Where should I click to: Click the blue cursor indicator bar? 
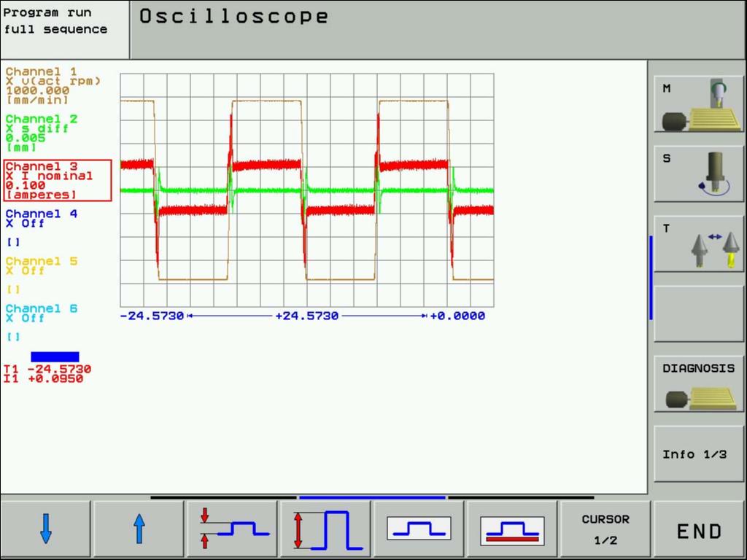pos(55,357)
